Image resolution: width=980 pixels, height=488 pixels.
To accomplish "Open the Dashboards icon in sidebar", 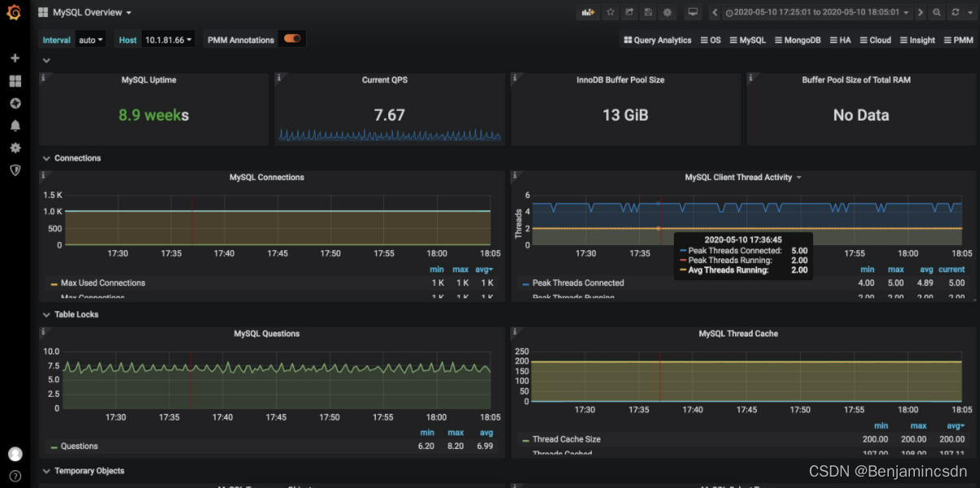I will point(15,81).
